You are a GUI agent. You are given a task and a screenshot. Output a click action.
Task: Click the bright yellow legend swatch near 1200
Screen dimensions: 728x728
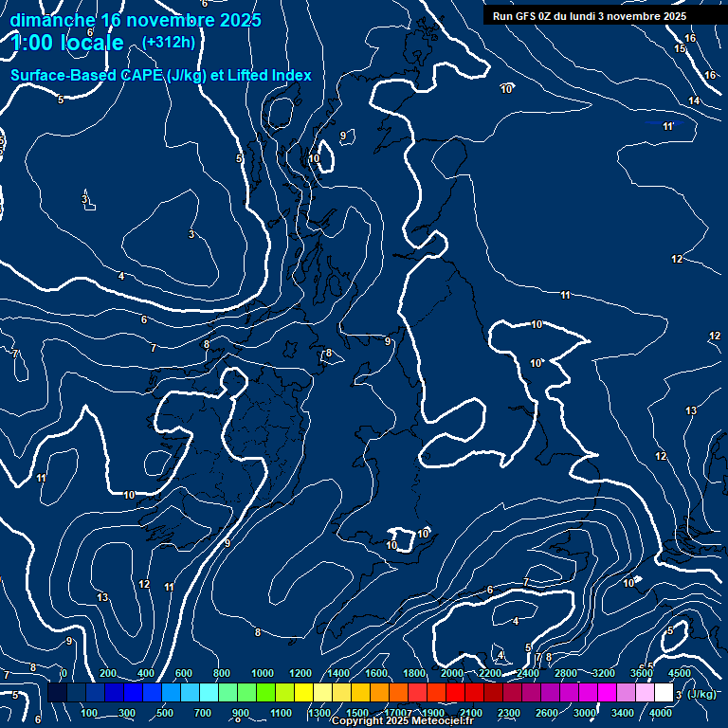(x=303, y=692)
